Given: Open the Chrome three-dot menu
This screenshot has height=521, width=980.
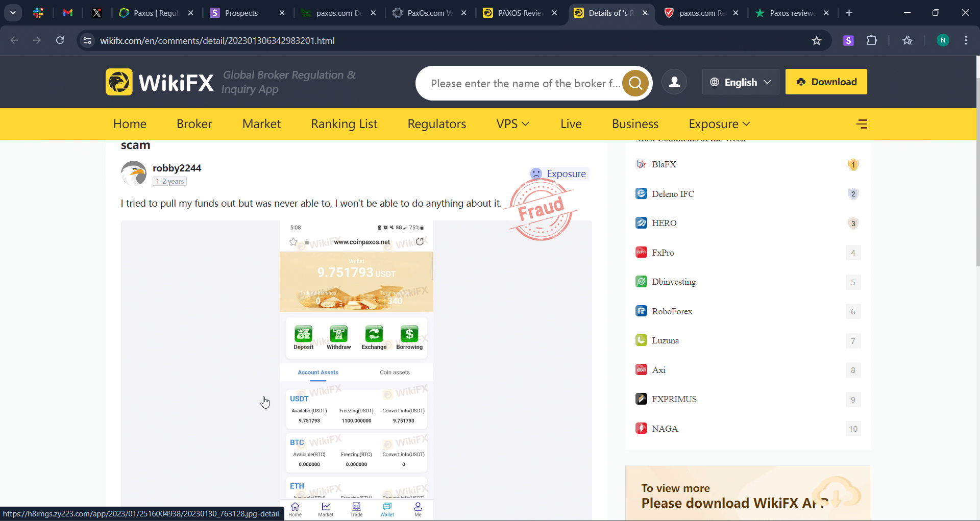Looking at the screenshot, I should (966, 41).
